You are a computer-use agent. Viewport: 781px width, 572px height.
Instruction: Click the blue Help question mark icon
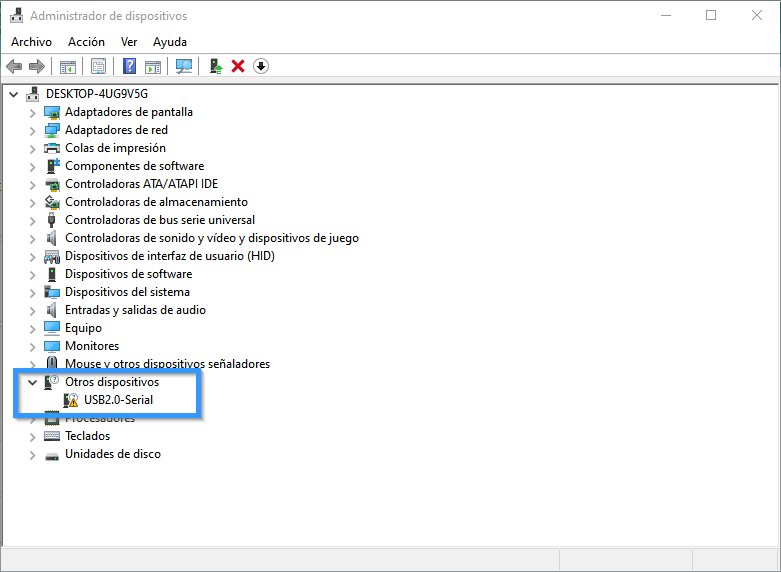point(129,66)
